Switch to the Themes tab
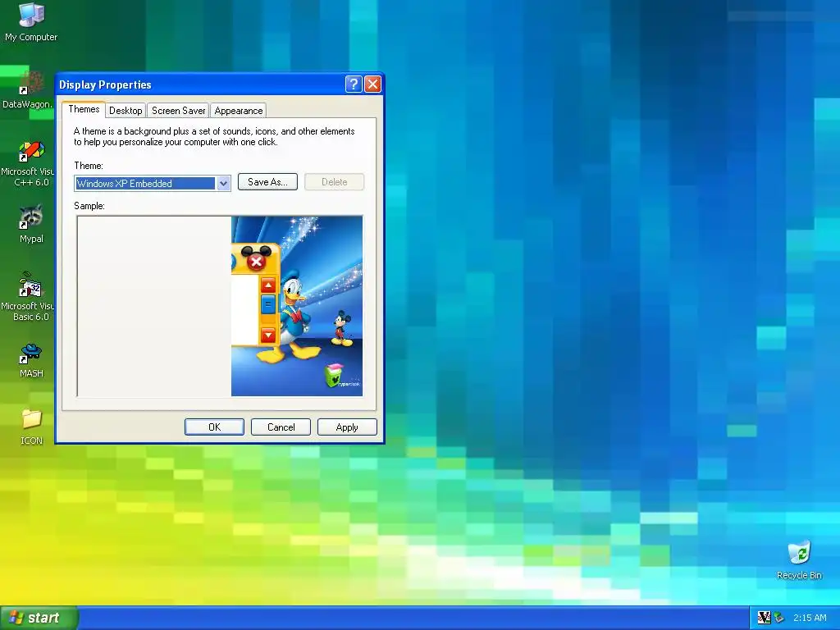This screenshot has width=840, height=630. (x=84, y=109)
